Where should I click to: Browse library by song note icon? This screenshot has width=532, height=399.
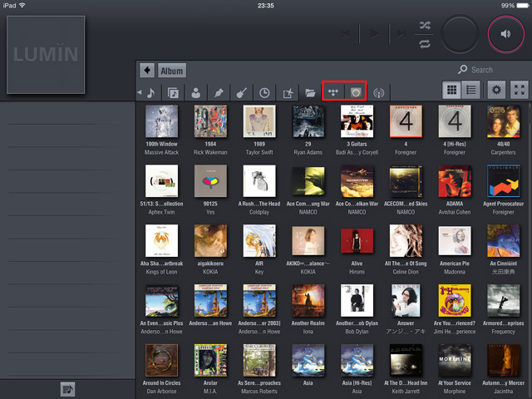pyautogui.click(x=151, y=92)
